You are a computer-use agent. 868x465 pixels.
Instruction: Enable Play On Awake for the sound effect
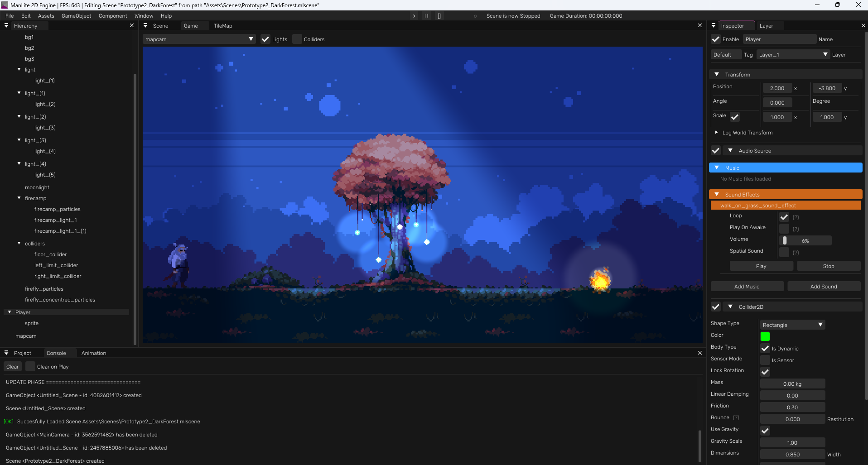coord(784,229)
